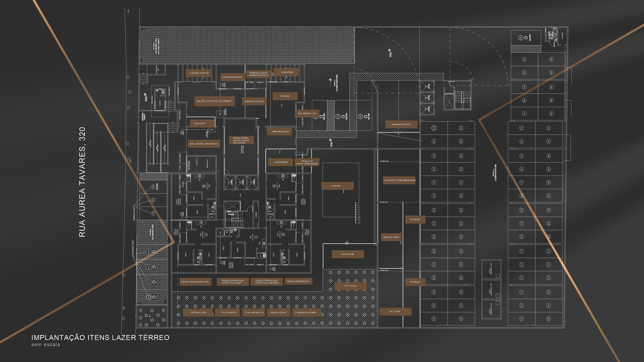Select the PRAÇA PERGOLADO APOIO PLAY INFANTIL label
644x362 pixels.
[x=267, y=282]
